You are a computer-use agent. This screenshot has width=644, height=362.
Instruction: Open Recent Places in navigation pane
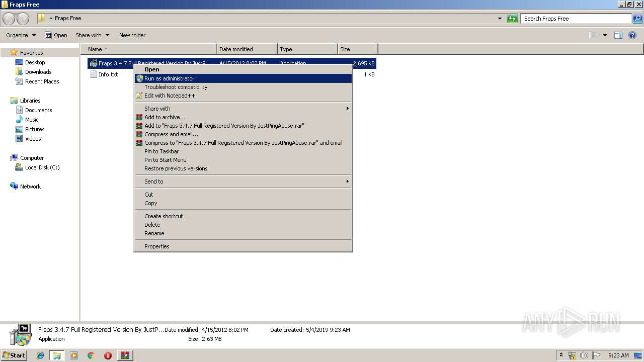point(42,81)
